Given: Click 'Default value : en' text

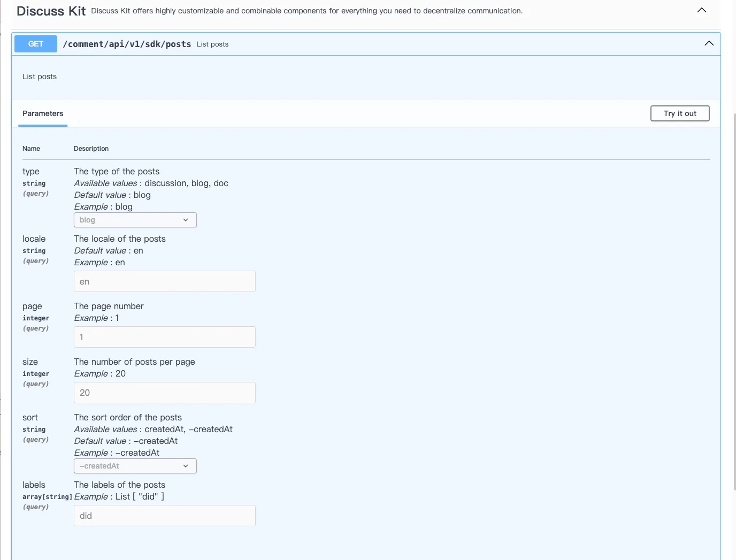Looking at the screenshot, I should [x=109, y=250].
